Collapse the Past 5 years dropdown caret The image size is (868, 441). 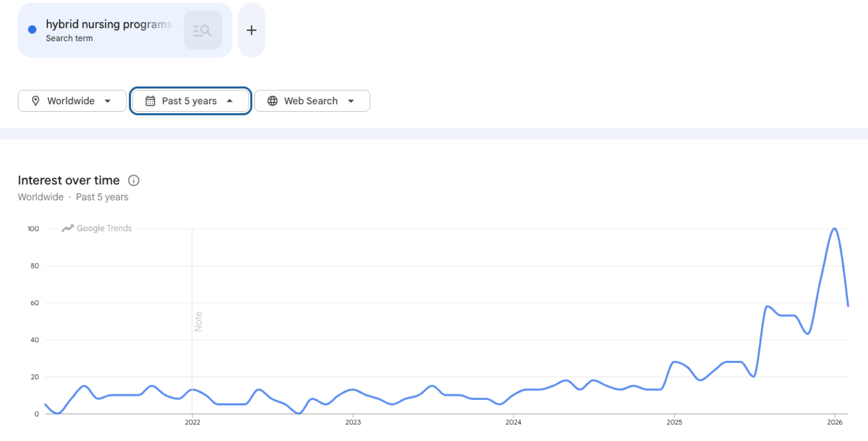pos(230,101)
